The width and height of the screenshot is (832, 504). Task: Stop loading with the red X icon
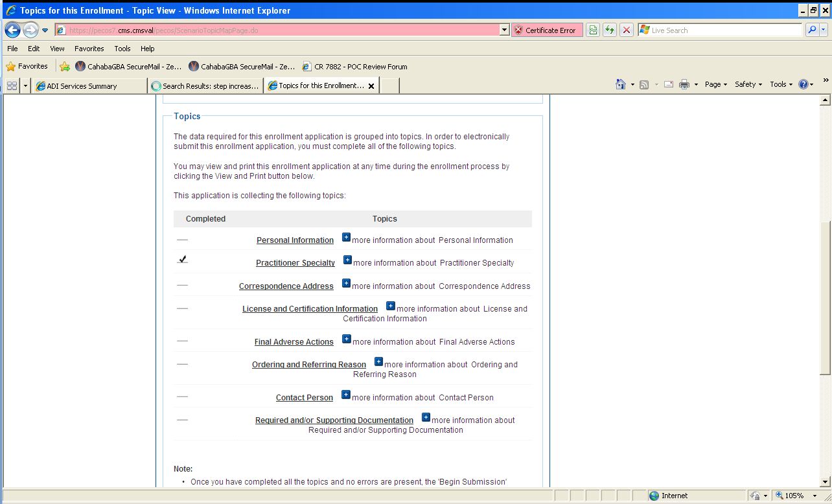coord(627,30)
